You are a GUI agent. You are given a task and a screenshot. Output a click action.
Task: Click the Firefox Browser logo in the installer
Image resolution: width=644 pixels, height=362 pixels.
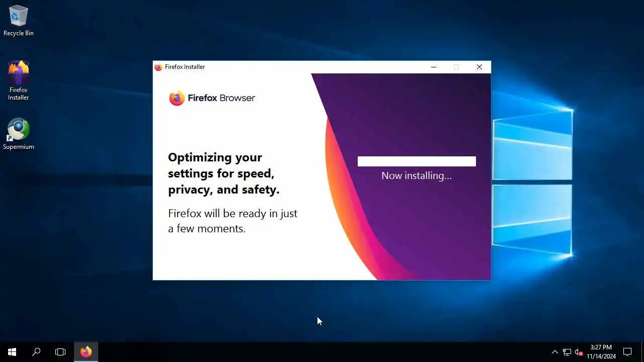pos(212,98)
